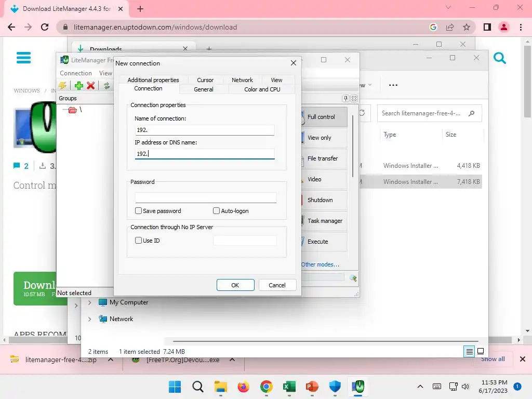Switch to the General tab

click(x=204, y=89)
